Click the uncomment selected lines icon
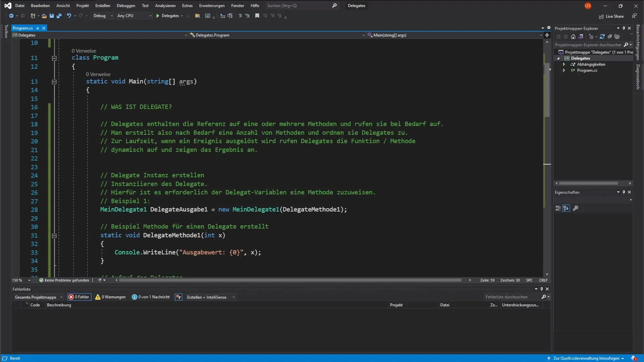Image resolution: width=644 pixels, height=362 pixels. (x=248, y=16)
